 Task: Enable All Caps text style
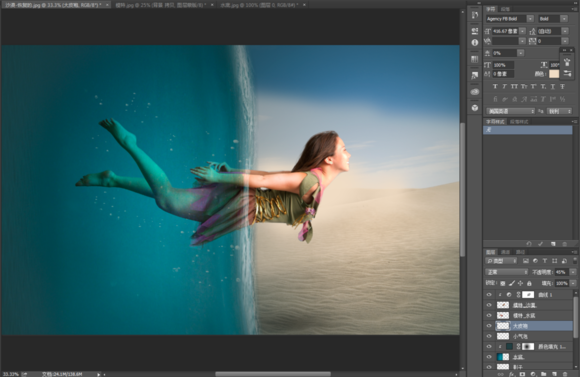(x=514, y=87)
